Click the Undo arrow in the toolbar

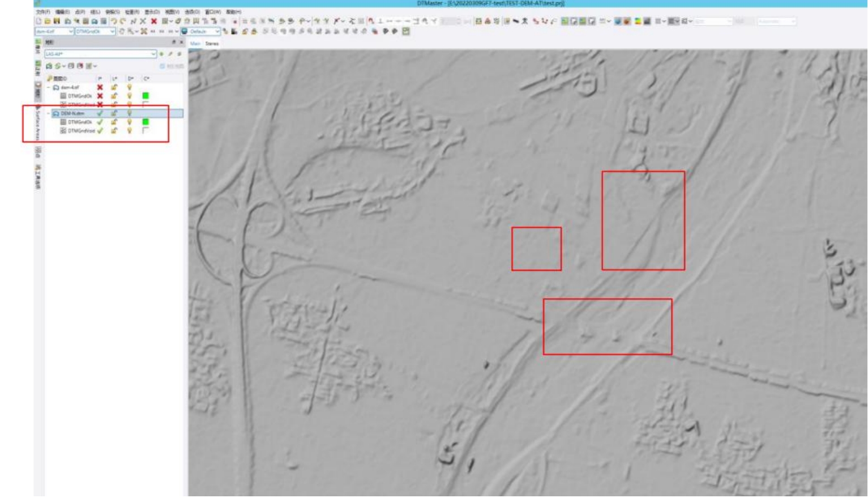tap(114, 22)
